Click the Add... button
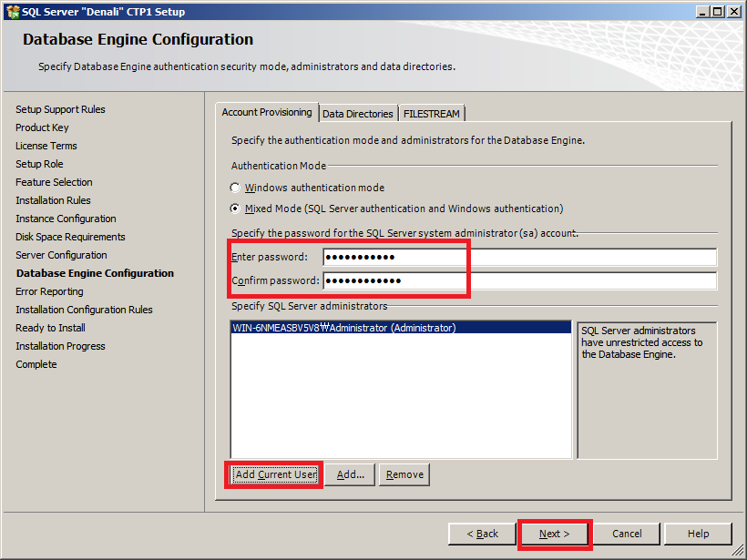The width and height of the screenshot is (747, 560). tap(350, 474)
